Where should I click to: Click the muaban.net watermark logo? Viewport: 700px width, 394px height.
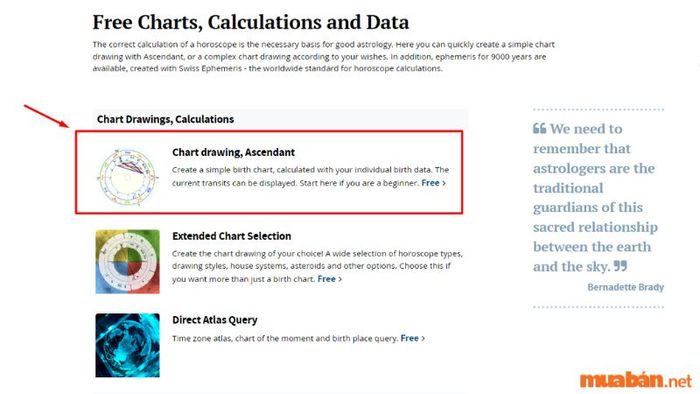point(636,380)
